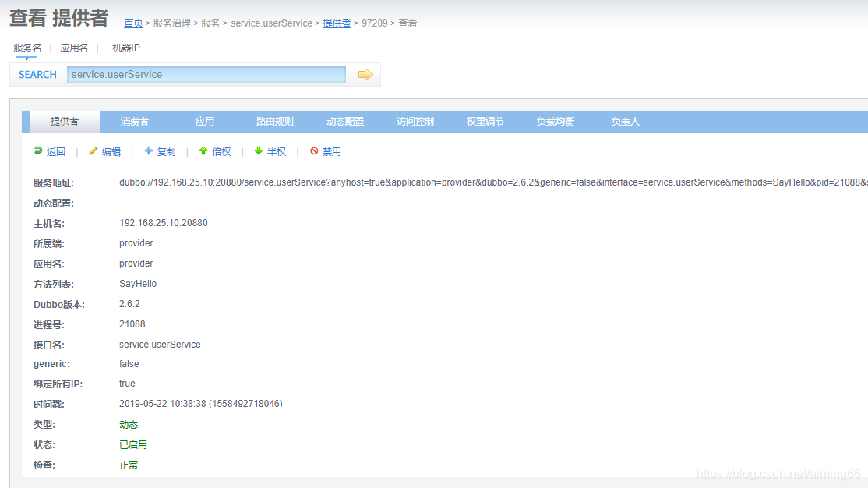The height and width of the screenshot is (488, 868).
Task: Click the 半权 link
Action: [x=277, y=152]
